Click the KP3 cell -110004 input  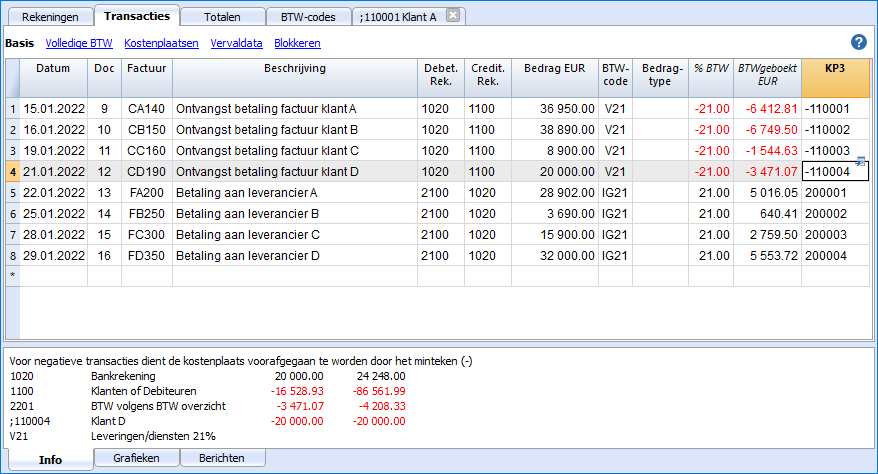tap(835, 172)
